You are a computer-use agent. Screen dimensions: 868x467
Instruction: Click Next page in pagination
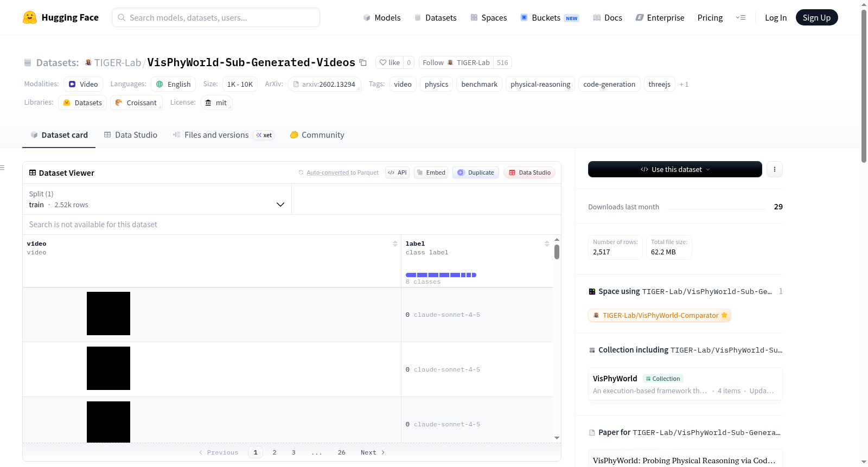pos(373,452)
